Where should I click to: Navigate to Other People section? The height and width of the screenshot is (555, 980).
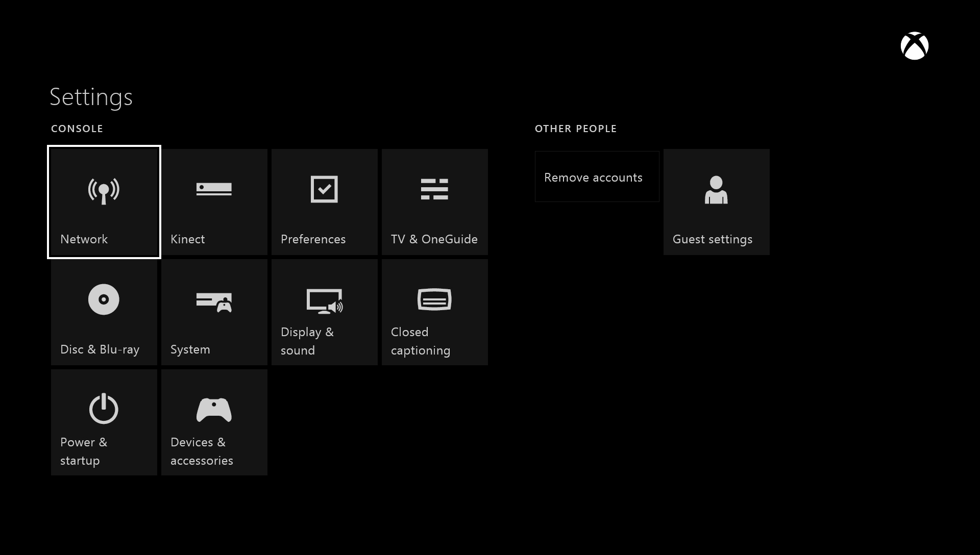pyautogui.click(x=575, y=129)
